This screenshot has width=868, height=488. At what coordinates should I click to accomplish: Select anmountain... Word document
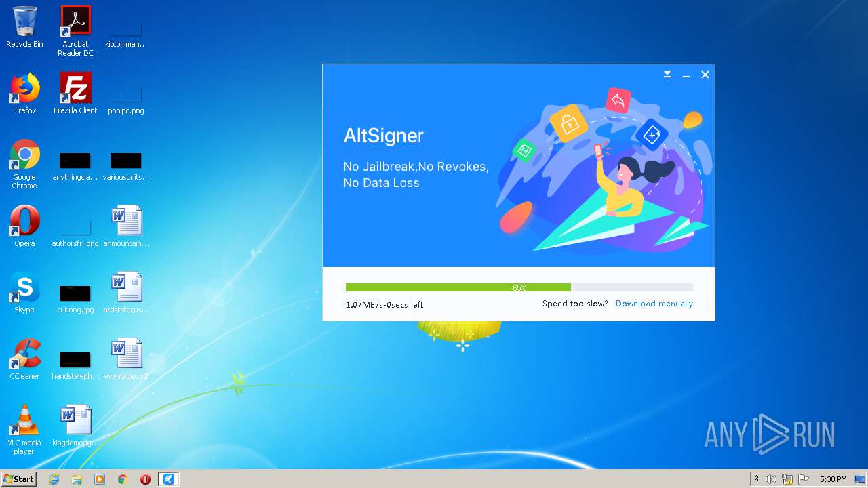pyautogui.click(x=126, y=226)
